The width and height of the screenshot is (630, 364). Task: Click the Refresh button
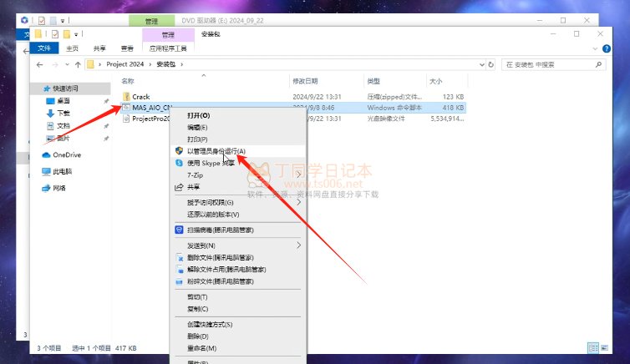pyautogui.click(x=490, y=64)
